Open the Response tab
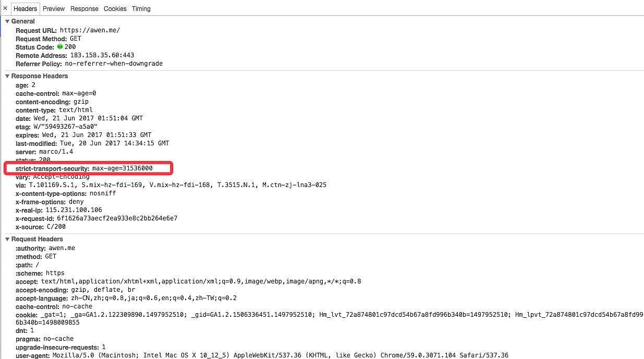The image size is (644, 359). tap(84, 9)
